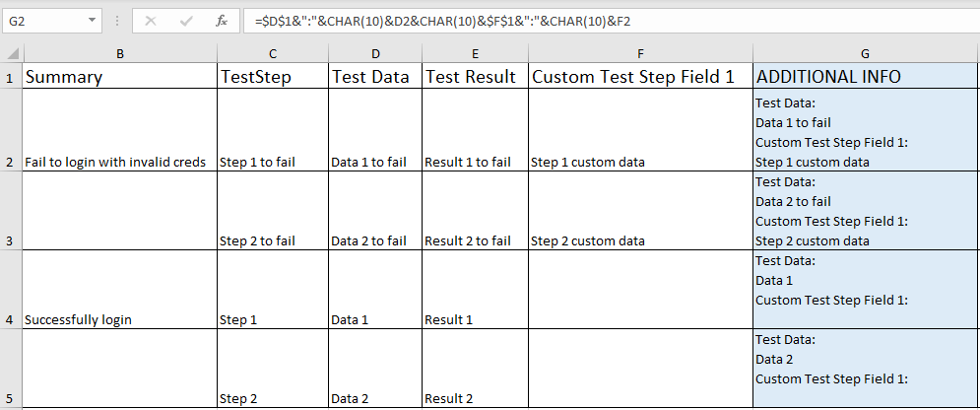Image resolution: width=980 pixels, height=410 pixels.
Task: Select the 'Custom Test Step Field 1' header cell
Action: click(x=633, y=77)
